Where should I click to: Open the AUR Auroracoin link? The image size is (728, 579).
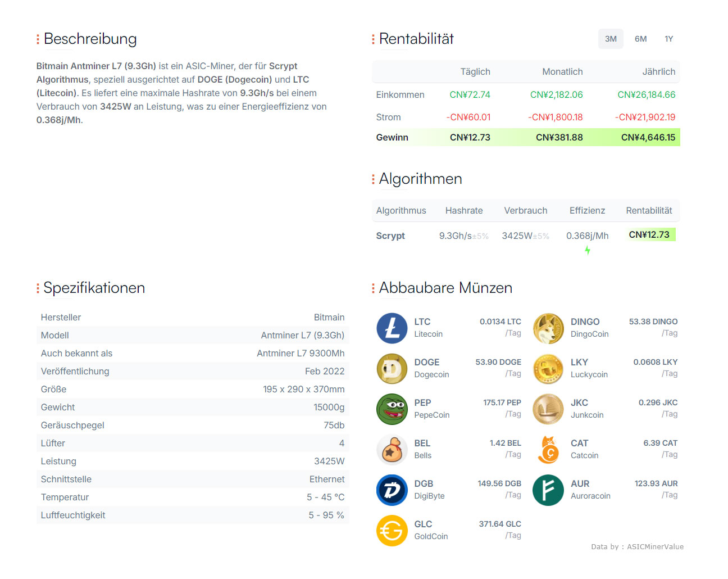point(590,490)
